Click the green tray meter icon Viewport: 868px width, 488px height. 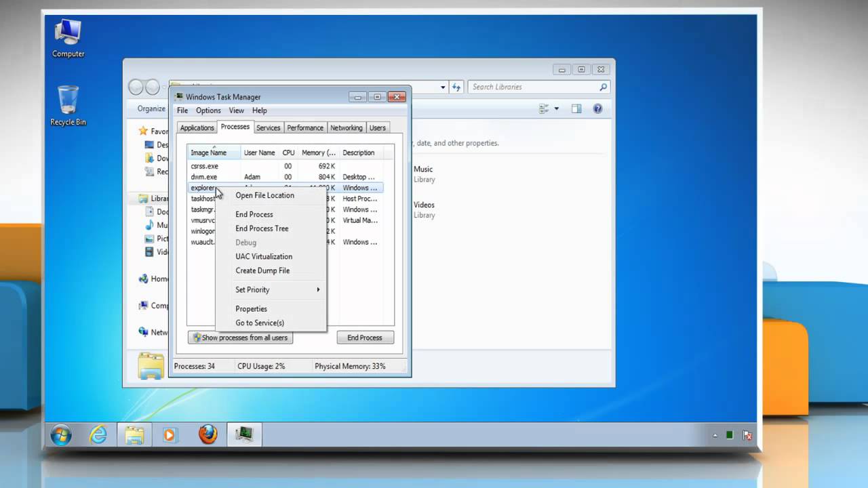[730, 436]
